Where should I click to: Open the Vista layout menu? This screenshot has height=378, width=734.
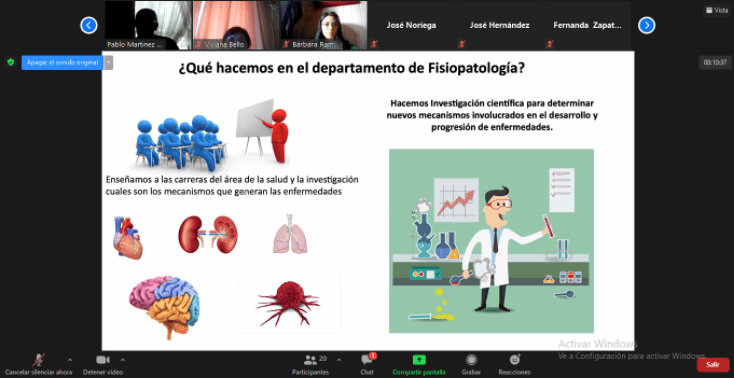[x=718, y=10]
